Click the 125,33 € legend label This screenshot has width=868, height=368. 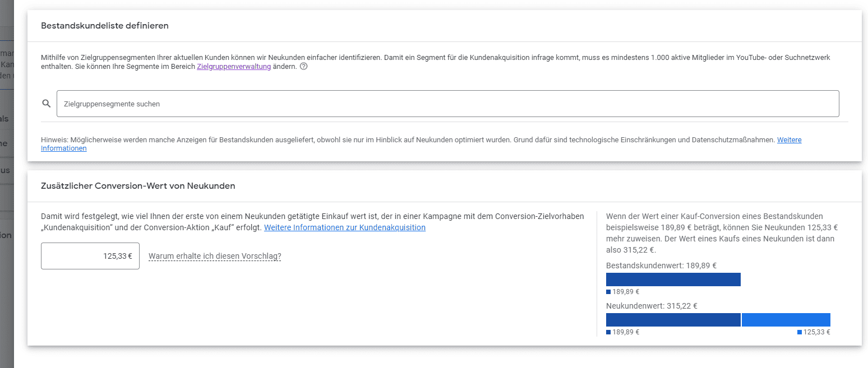pyautogui.click(x=814, y=332)
